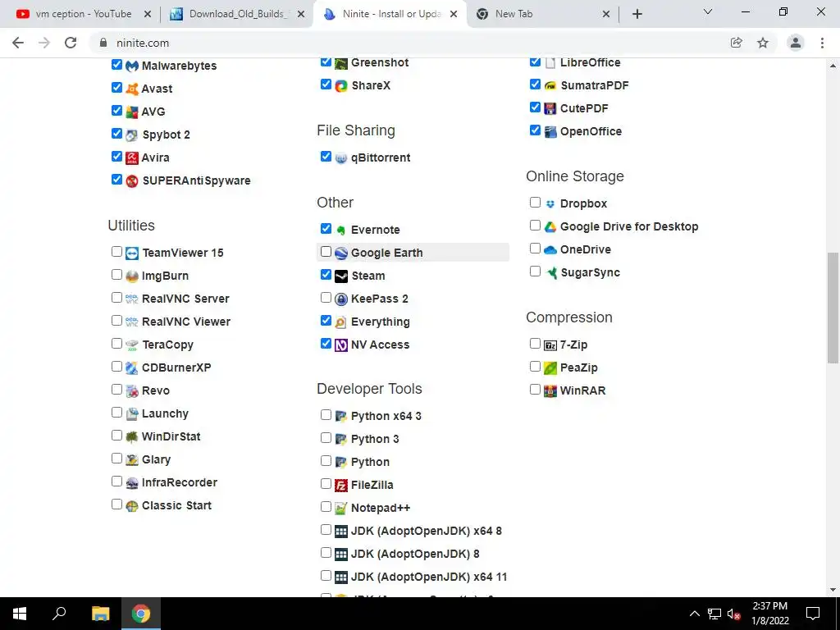Select the Launchy checkbox
840x630 pixels.
click(x=116, y=413)
